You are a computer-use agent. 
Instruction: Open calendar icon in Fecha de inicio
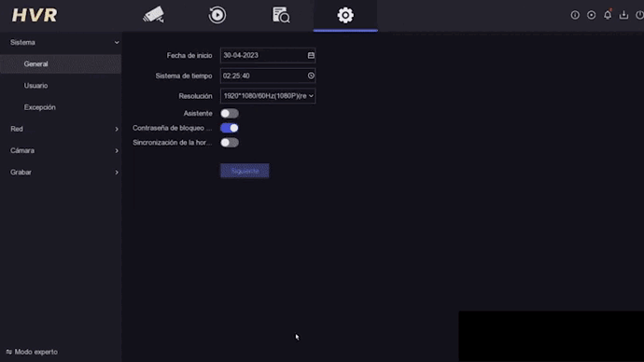click(x=311, y=55)
